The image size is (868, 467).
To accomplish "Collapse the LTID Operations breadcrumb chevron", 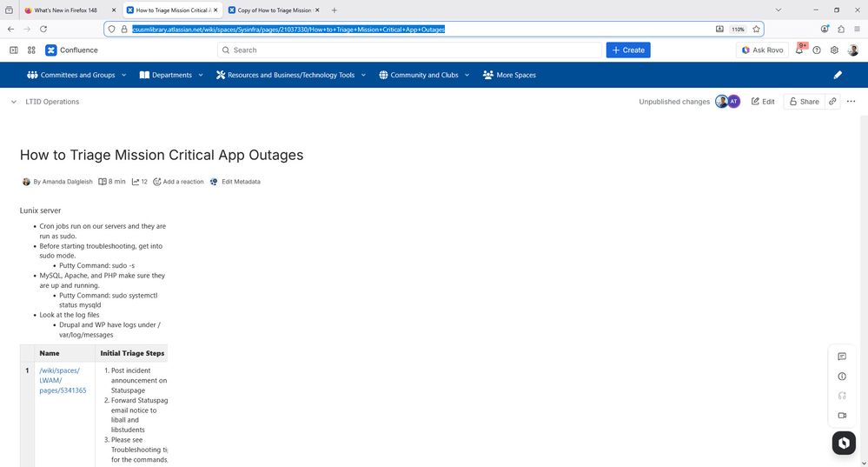I will (x=14, y=102).
